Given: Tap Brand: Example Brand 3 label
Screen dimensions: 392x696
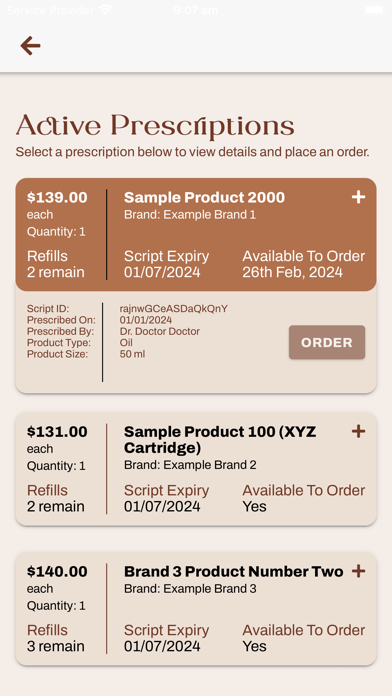Looking at the screenshot, I should (x=190, y=589).
